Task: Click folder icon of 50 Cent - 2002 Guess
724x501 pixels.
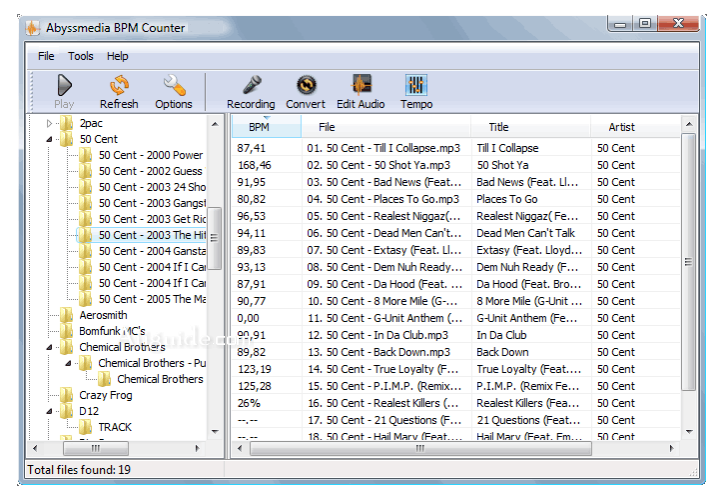Action: (86, 171)
